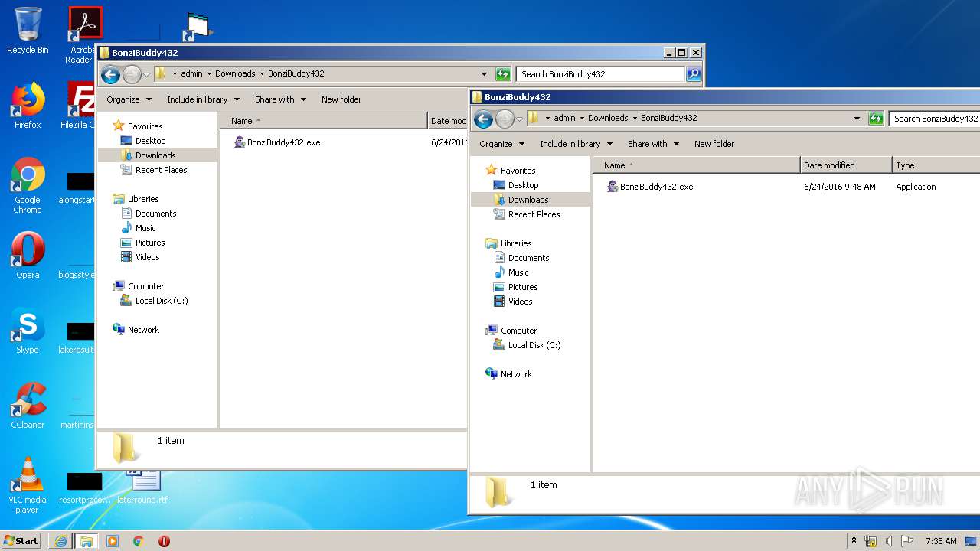Open Organize dropdown in rear window
980x551 pixels.
pos(129,99)
